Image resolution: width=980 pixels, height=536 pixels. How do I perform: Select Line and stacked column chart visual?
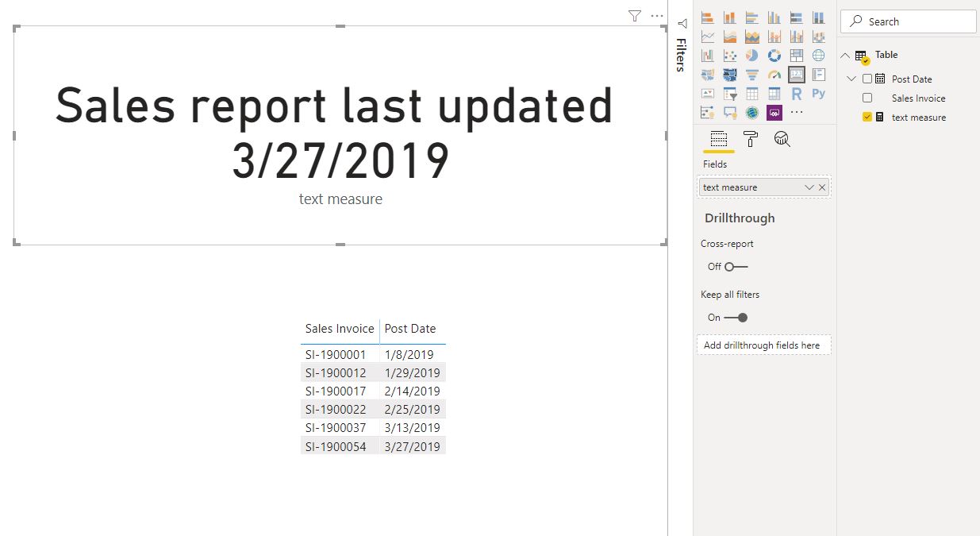pyautogui.click(x=774, y=37)
